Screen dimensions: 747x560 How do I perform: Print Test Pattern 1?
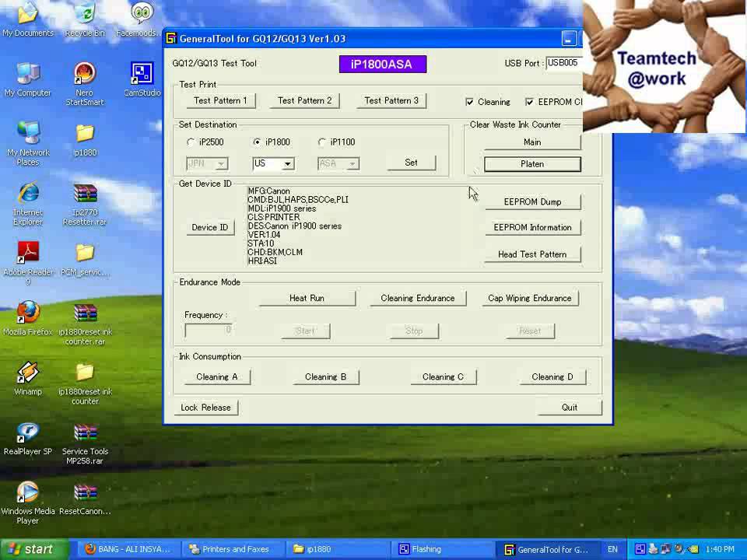coord(220,100)
